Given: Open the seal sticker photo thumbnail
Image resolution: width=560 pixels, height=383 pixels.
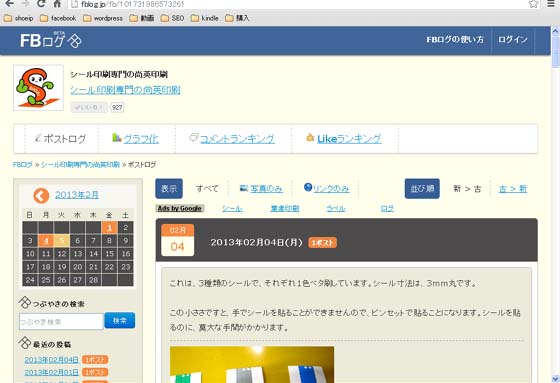Looking at the screenshot, I should point(252,364).
